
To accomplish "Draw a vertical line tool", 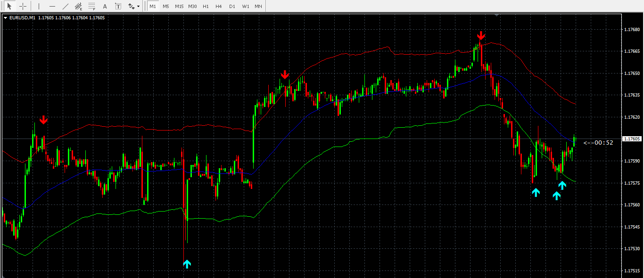I will [x=39, y=7].
